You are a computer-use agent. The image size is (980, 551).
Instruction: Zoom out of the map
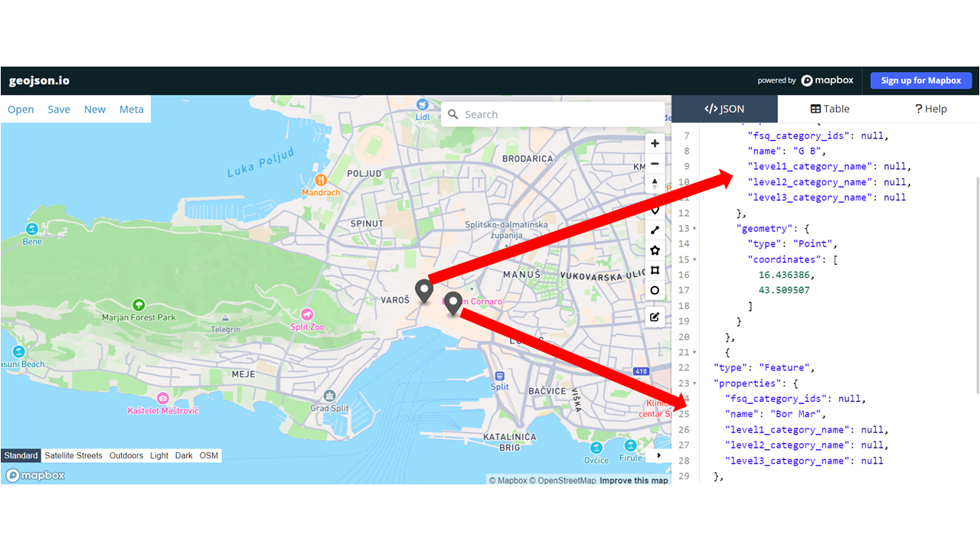tap(655, 164)
